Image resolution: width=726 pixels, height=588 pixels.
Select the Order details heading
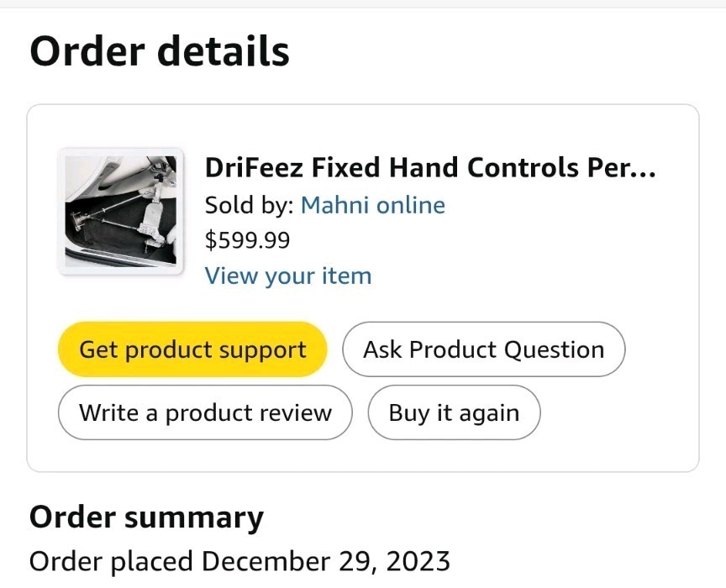[x=160, y=50]
